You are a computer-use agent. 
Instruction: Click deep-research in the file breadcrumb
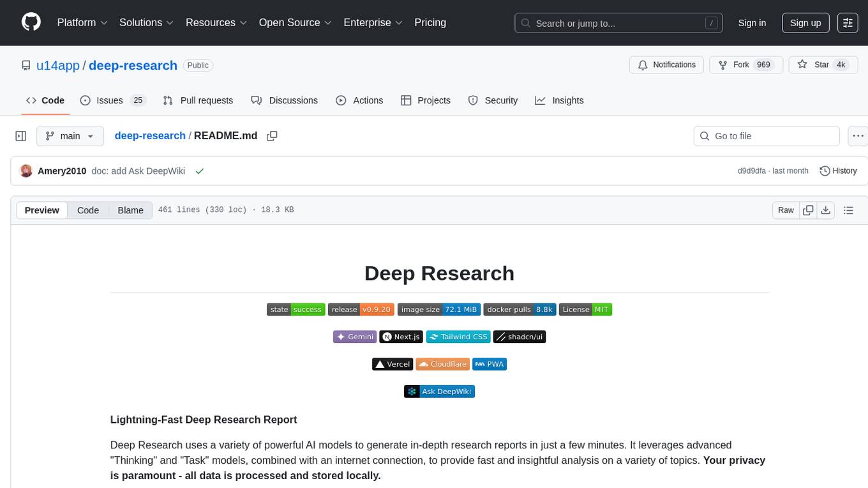150,135
